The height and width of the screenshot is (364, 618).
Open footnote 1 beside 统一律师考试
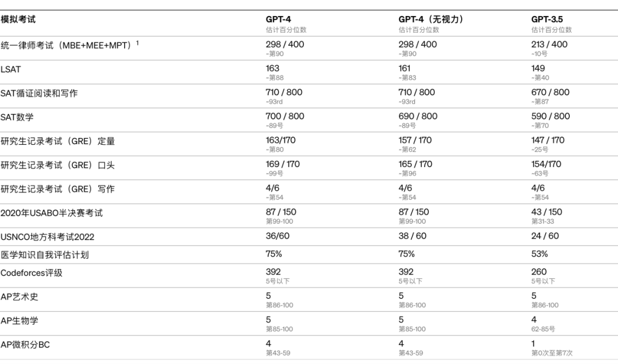tap(137, 42)
